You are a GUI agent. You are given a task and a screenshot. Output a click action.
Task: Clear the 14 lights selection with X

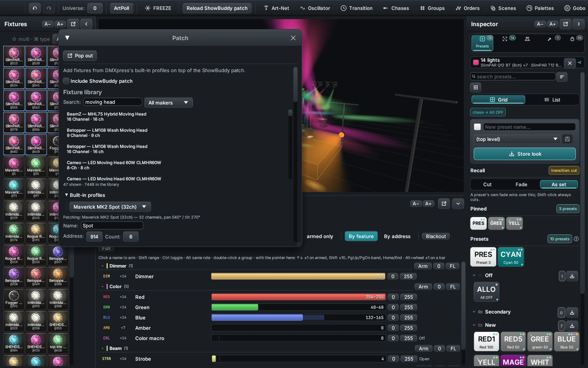tap(570, 63)
